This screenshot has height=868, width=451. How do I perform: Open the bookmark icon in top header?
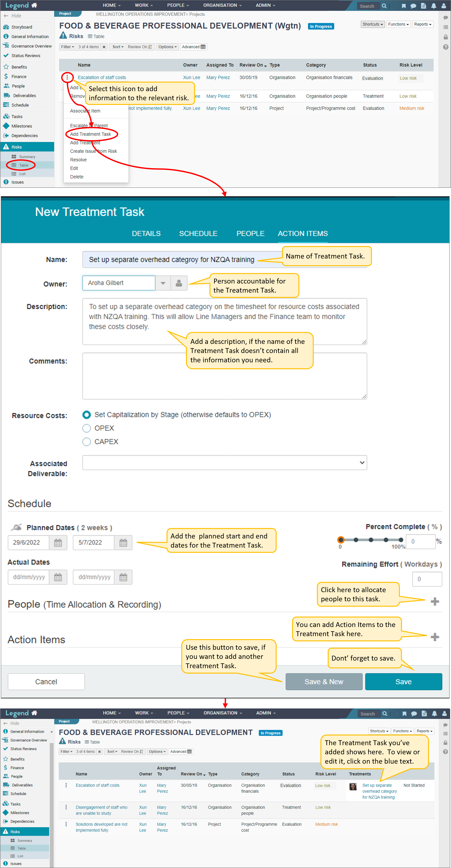(403, 6)
